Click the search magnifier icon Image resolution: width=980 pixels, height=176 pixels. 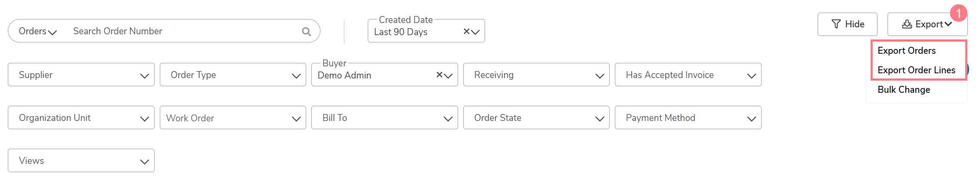click(x=307, y=31)
